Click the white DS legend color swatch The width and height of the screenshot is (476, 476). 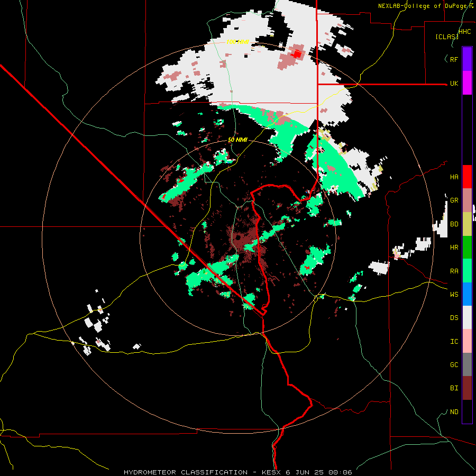[467, 317]
